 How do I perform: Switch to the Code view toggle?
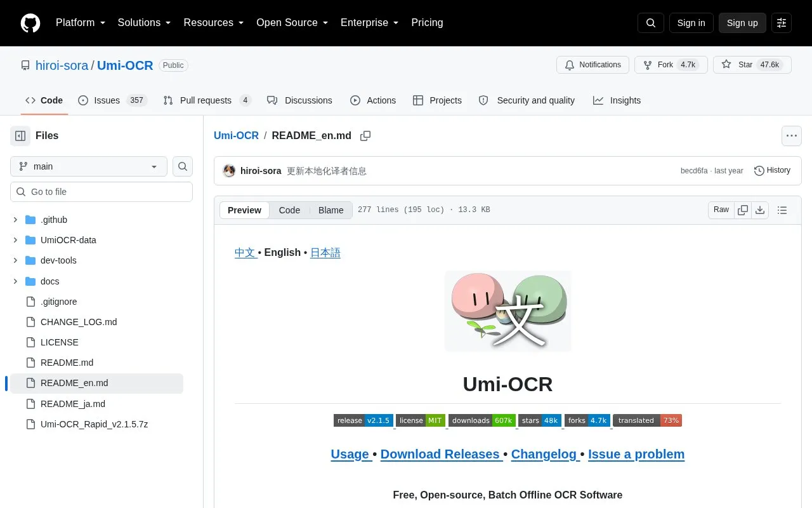click(289, 210)
